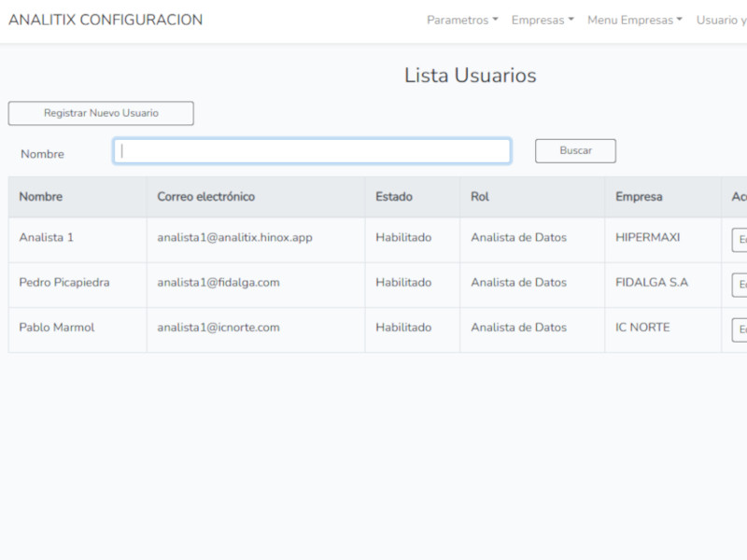Click the action button in Analista 1 row
Viewport: 747px width, 560px height.
point(740,240)
